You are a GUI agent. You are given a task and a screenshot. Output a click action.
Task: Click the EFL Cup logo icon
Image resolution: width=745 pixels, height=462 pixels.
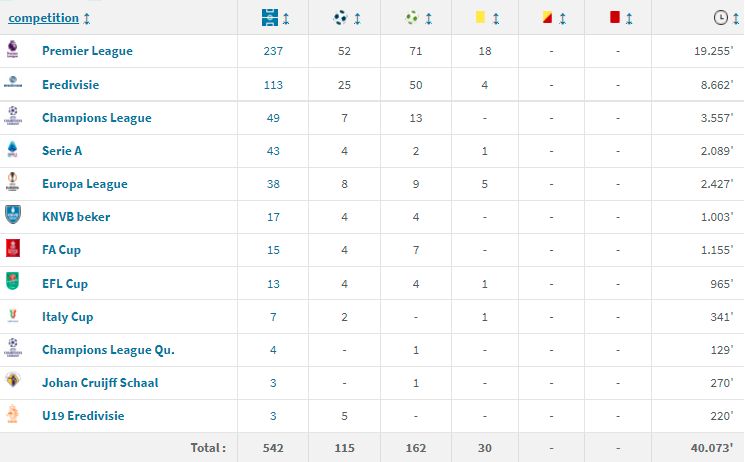click(x=13, y=283)
